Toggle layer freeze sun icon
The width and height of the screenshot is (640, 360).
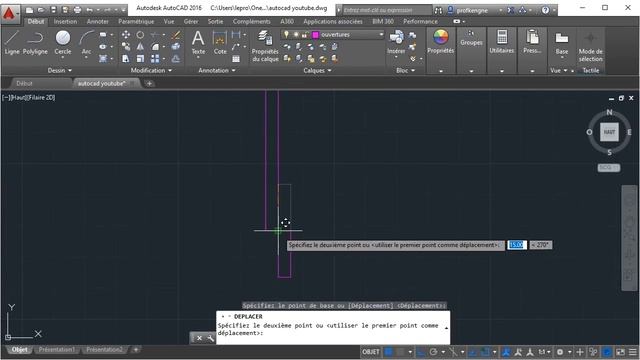point(296,35)
